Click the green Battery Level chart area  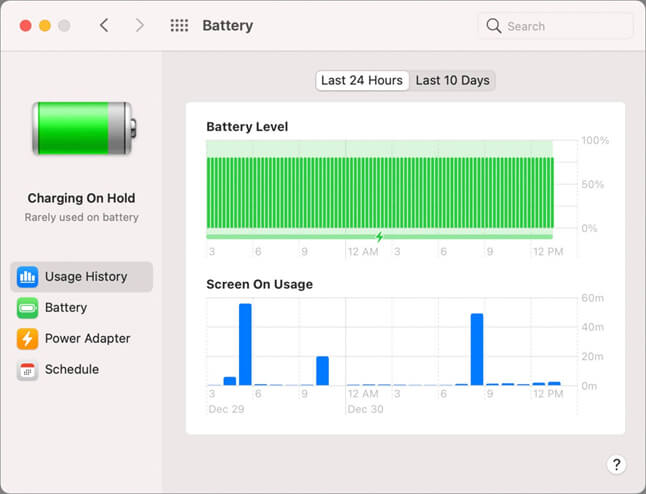coord(379,190)
